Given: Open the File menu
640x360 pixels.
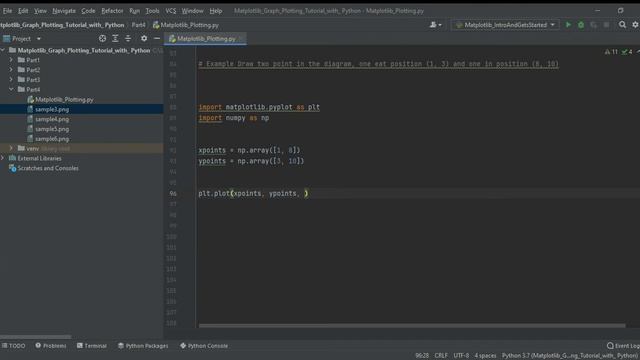Looking at the screenshot, I should (7, 11).
